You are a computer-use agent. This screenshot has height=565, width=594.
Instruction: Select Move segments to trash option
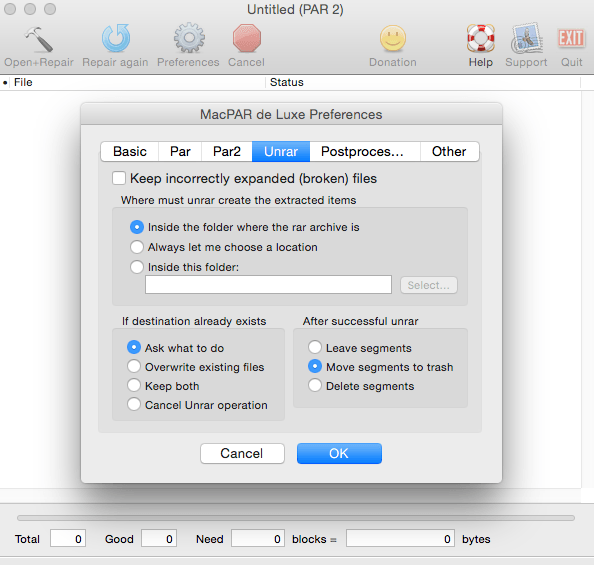click(x=315, y=366)
